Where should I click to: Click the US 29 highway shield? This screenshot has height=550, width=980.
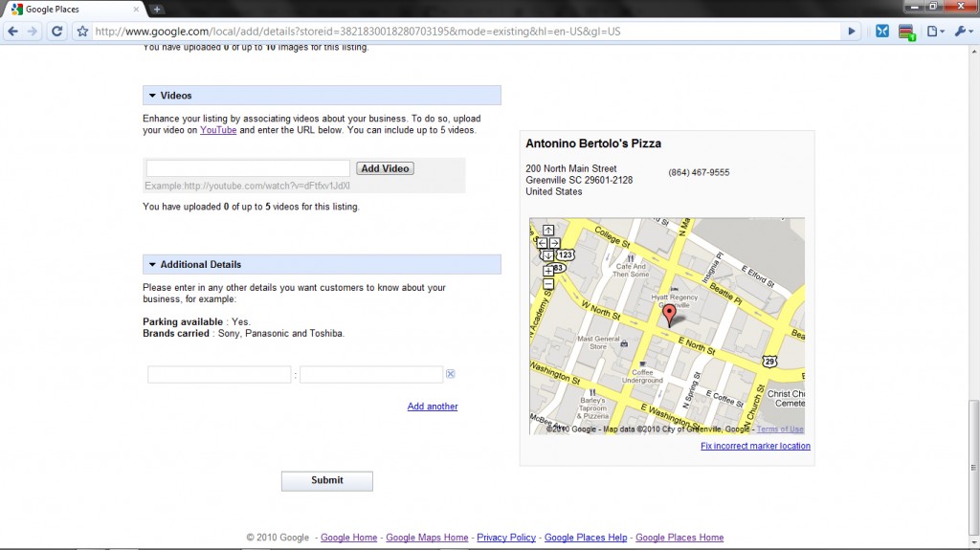tap(769, 362)
